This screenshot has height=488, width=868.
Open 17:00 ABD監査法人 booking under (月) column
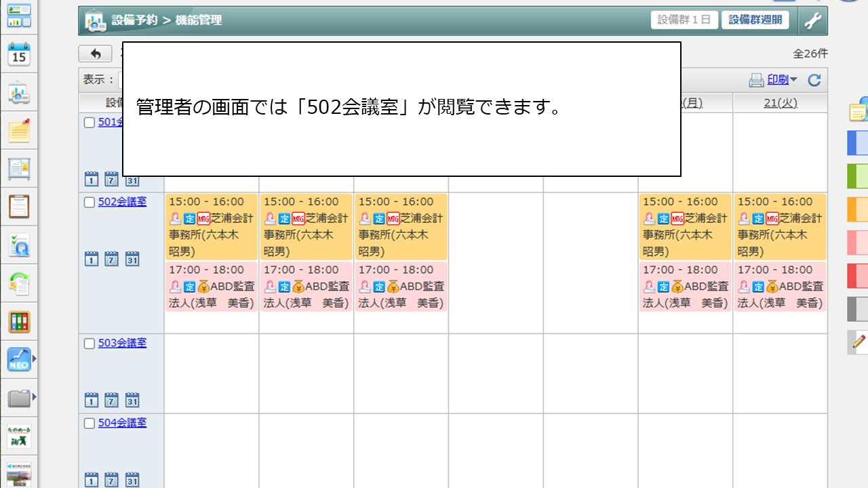(x=686, y=287)
